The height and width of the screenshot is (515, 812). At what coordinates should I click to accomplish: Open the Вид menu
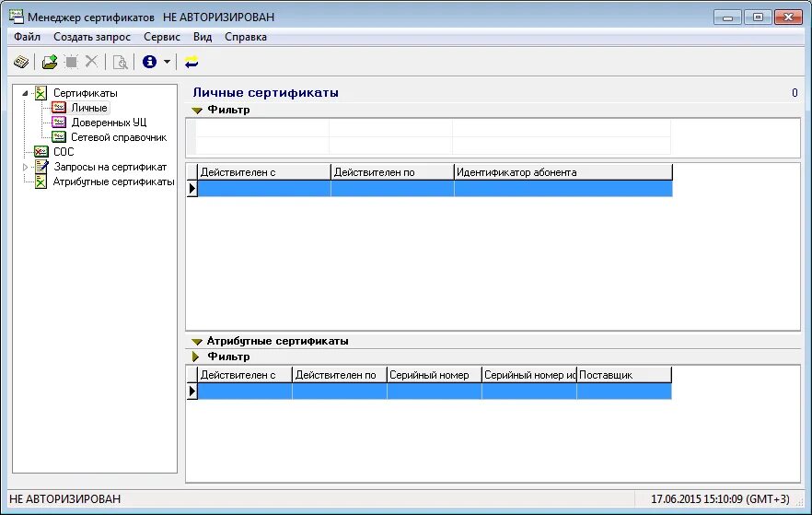click(203, 37)
